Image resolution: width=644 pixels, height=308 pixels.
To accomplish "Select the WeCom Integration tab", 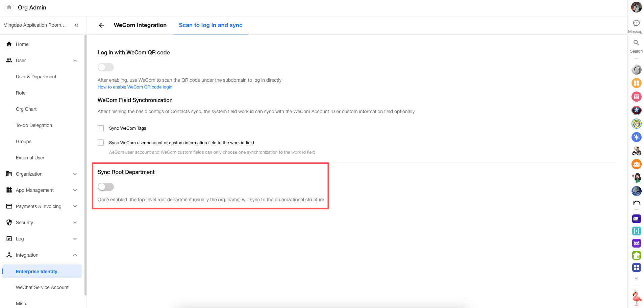I will [140, 25].
